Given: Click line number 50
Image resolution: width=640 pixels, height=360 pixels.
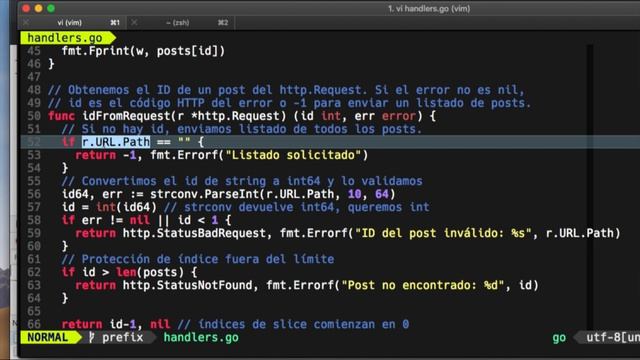Looking at the screenshot, I should click(x=34, y=116).
